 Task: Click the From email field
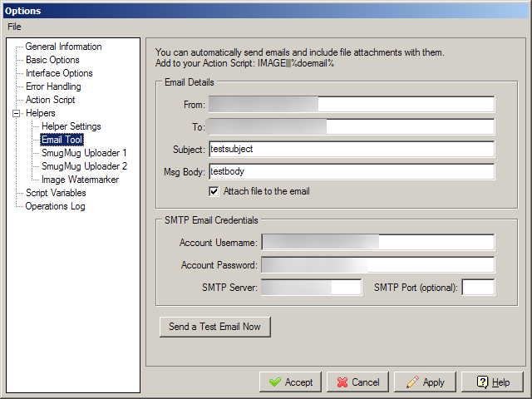click(352, 104)
